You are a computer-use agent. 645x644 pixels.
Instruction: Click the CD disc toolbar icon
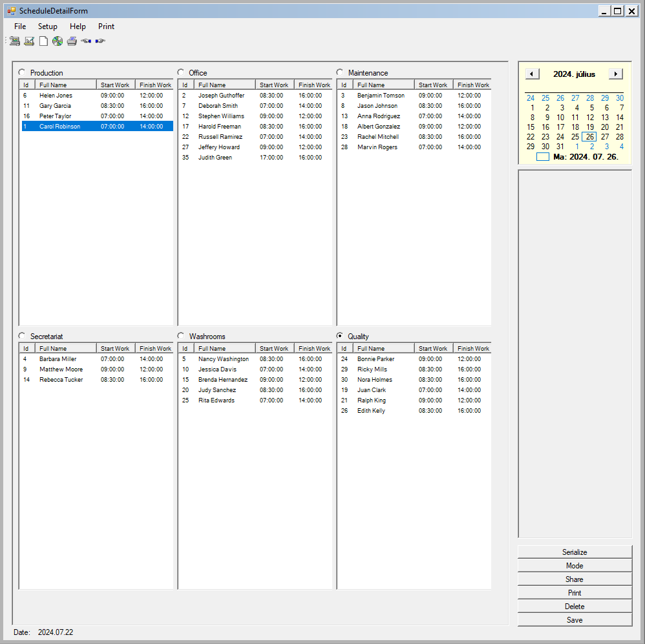point(58,41)
